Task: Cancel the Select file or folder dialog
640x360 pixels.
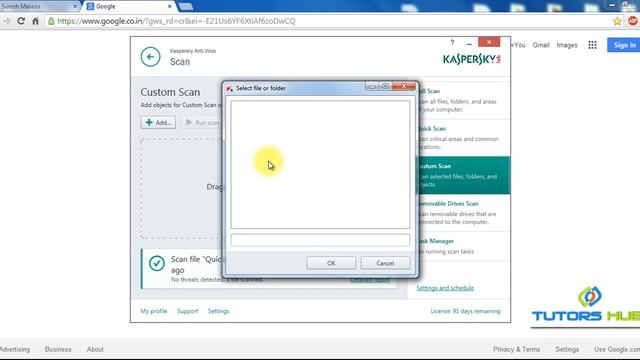Action: [x=385, y=263]
